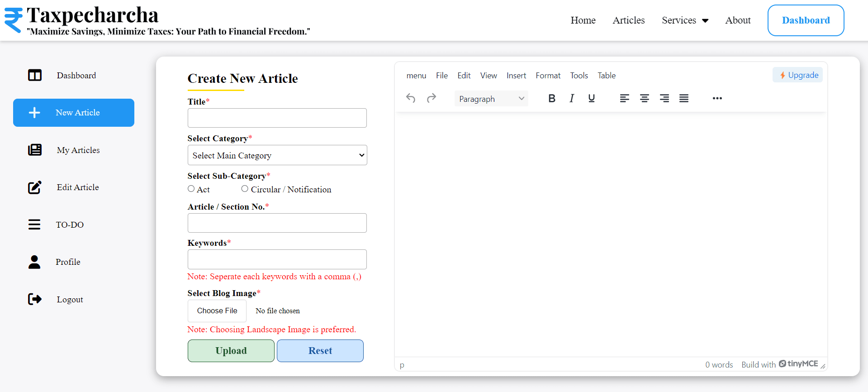Click the Profile person icon
This screenshot has width=868, height=392.
coord(34,262)
